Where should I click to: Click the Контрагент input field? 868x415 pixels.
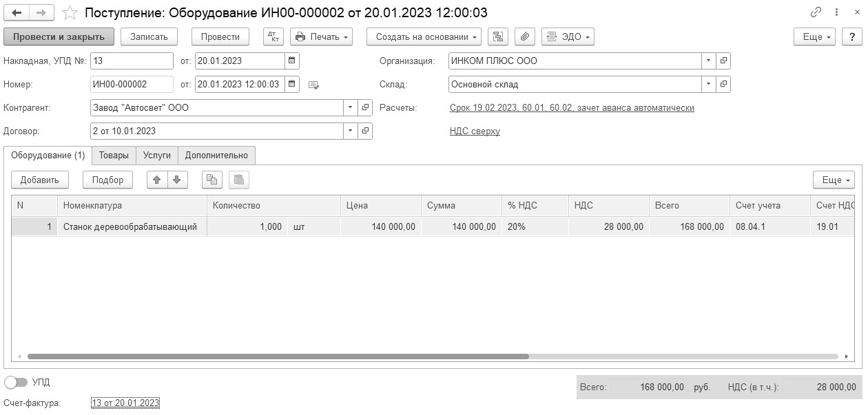point(217,107)
